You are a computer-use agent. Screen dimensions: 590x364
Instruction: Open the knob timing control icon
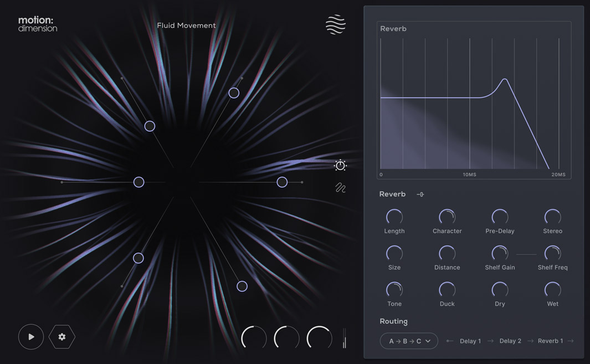pyautogui.click(x=340, y=165)
